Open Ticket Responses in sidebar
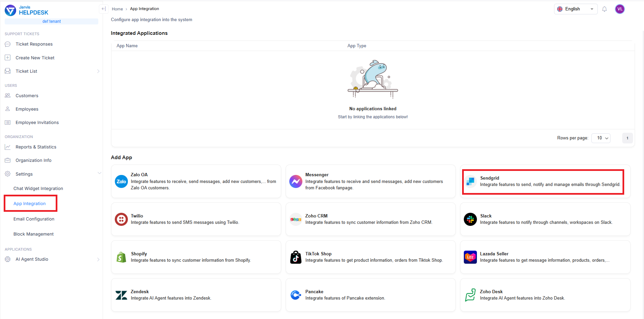Screen dimensions: 644x319 pyautogui.click(x=34, y=44)
